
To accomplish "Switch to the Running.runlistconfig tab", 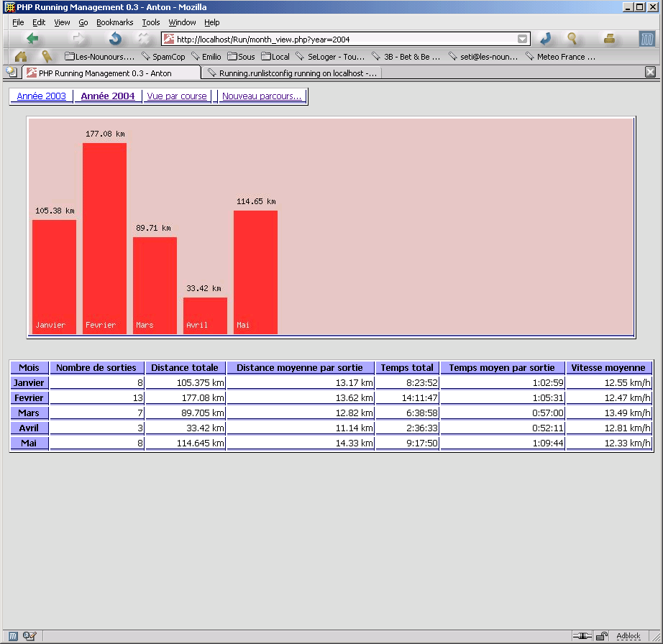I will [x=291, y=73].
